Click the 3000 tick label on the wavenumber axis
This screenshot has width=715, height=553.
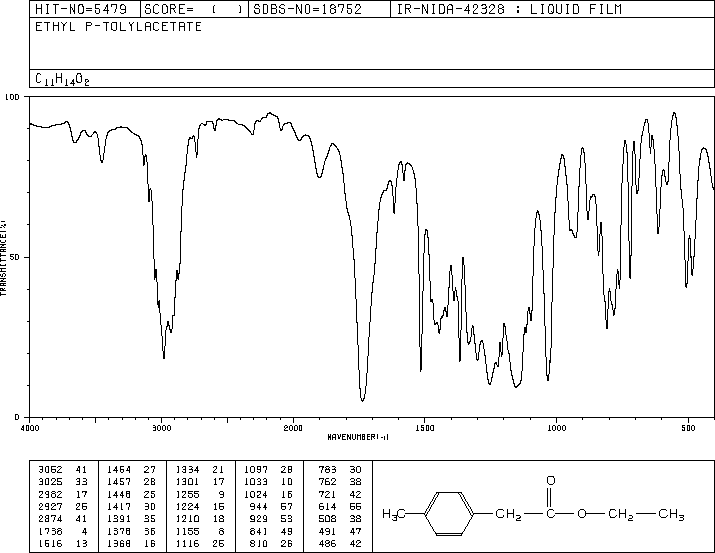pos(161,428)
